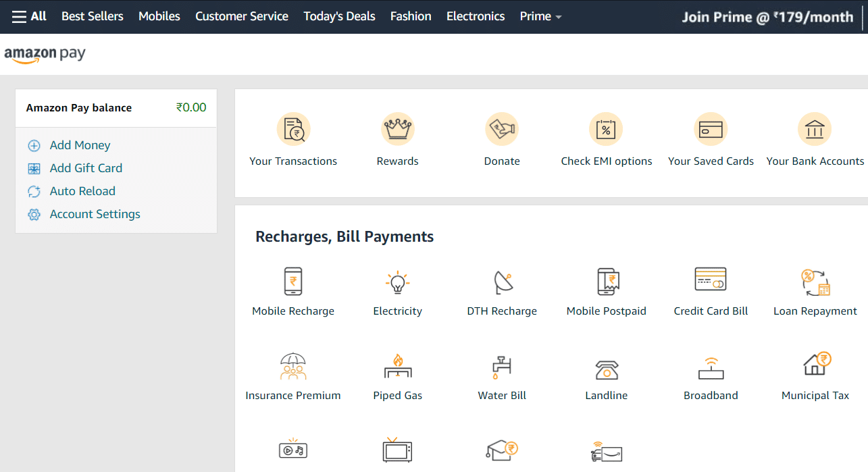Click the Add Gift Card gift icon
This screenshot has width=868, height=472.
pos(34,169)
